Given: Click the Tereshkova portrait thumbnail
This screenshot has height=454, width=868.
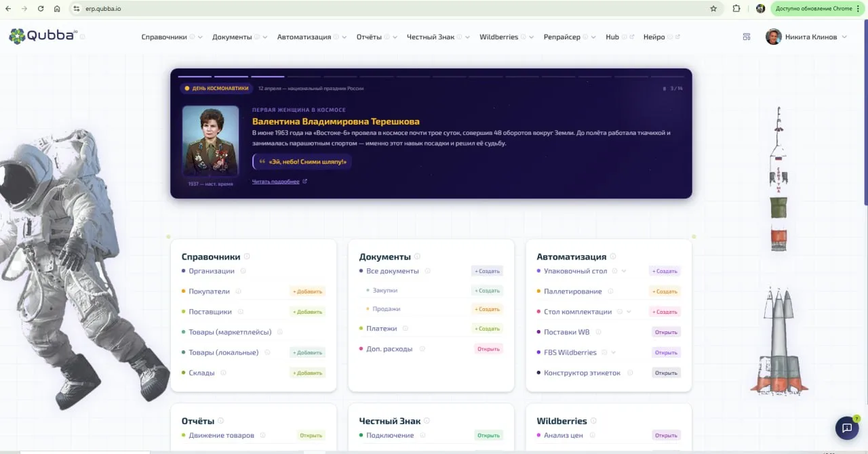Looking at the screenshot, I should click(x=210, y=141).
